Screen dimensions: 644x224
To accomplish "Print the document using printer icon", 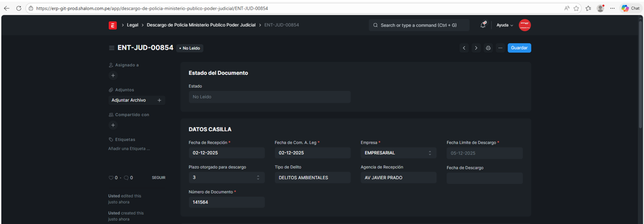I will tap(488, 48).
